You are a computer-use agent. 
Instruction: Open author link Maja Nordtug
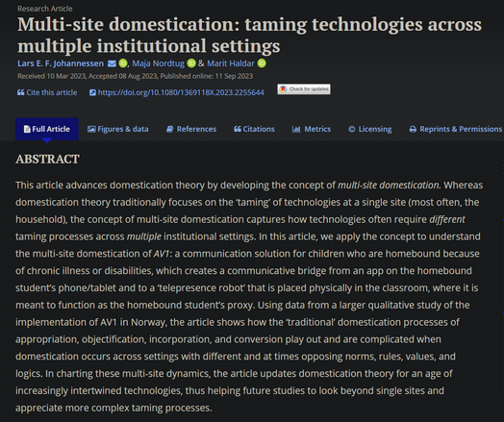click(x=159, y=63)
